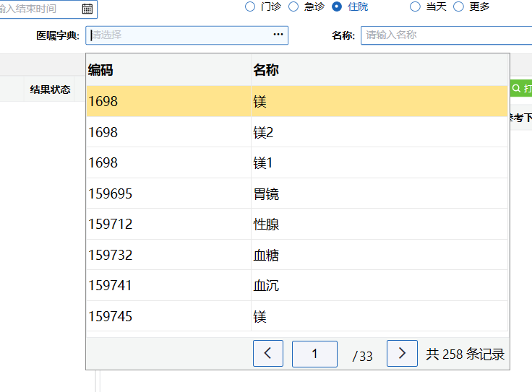The height and width of the screenshot is (392, 532).
Task: Choose the 更多 radio option
Action: (458, 6)
